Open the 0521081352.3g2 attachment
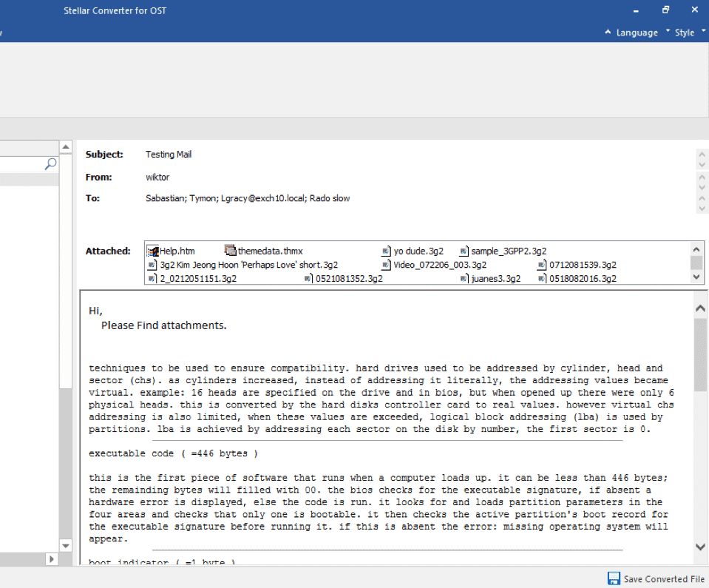This screenshot has height=588, width=709. [x=343, y=279]
